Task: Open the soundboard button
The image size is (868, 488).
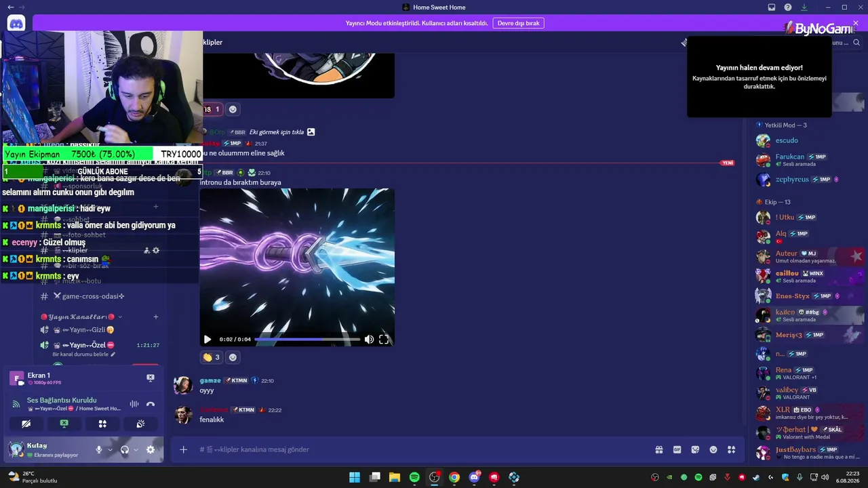Action: [140, 424]
